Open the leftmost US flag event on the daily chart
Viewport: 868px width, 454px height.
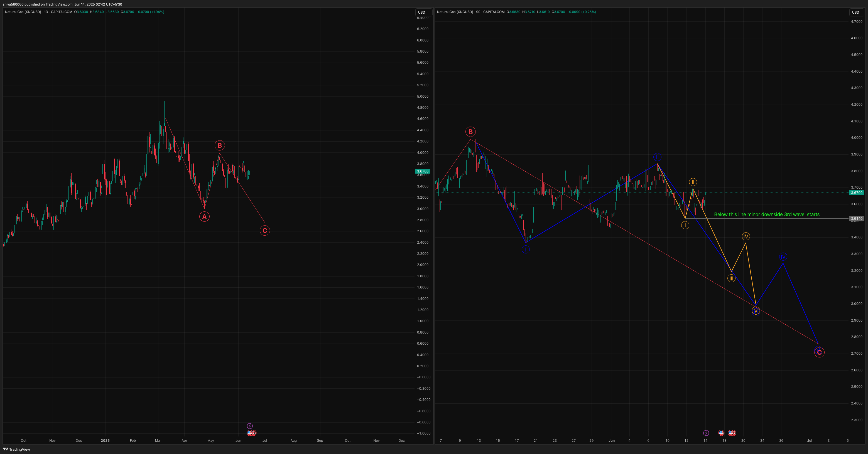point(250,433)
